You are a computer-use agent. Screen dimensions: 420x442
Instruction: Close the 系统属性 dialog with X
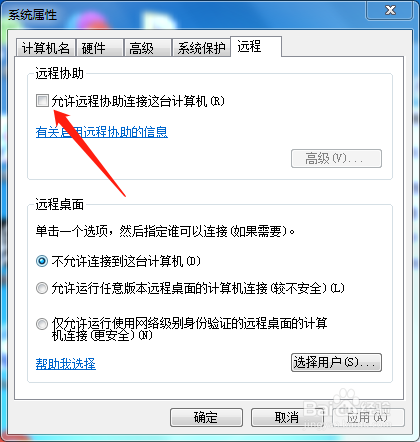(390, 10)
